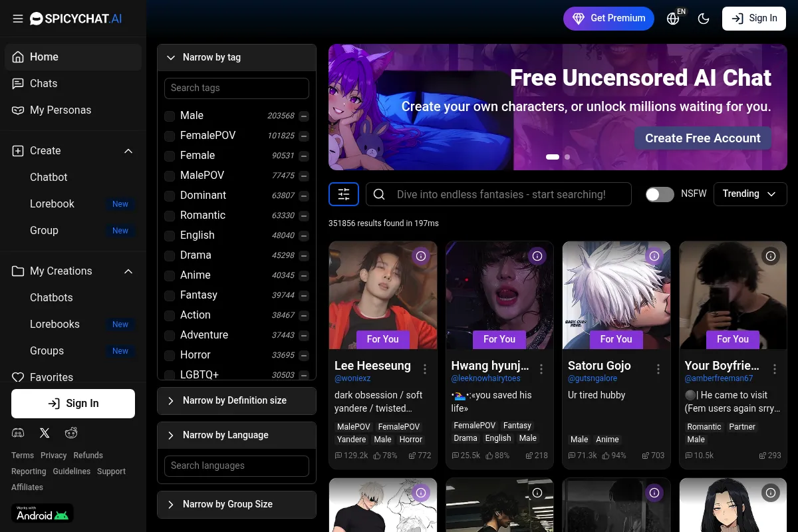Toggle the filter panel button
The width and height of the screenshot is (798, 532).
click(344, 194)
